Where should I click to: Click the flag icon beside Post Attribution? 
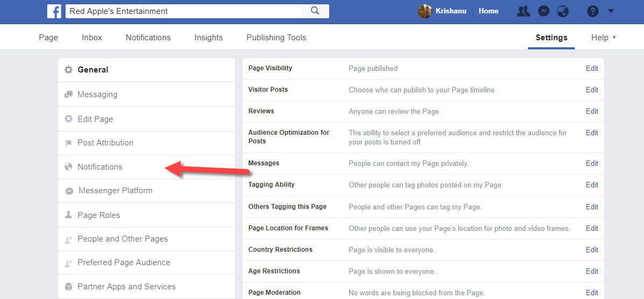(68, 143)
